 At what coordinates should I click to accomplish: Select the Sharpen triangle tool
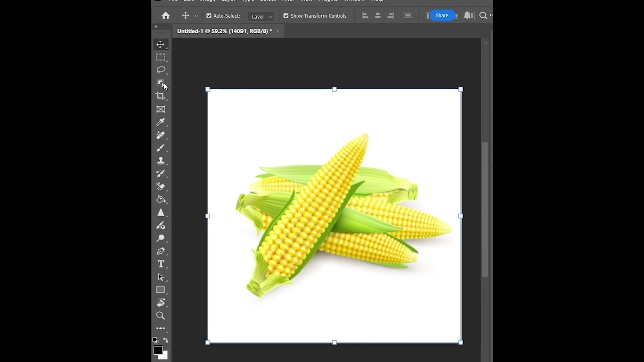(160, 213)
